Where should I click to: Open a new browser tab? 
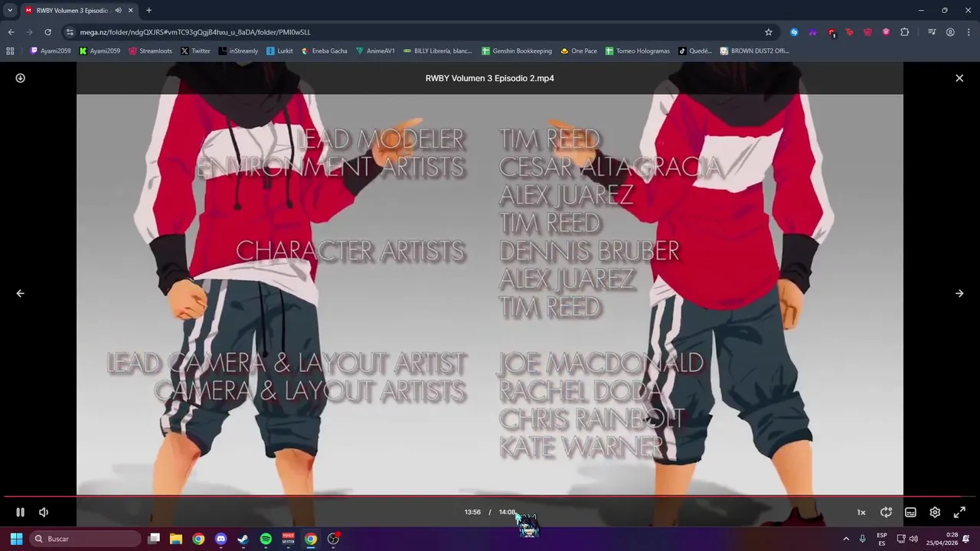point(149,11)
